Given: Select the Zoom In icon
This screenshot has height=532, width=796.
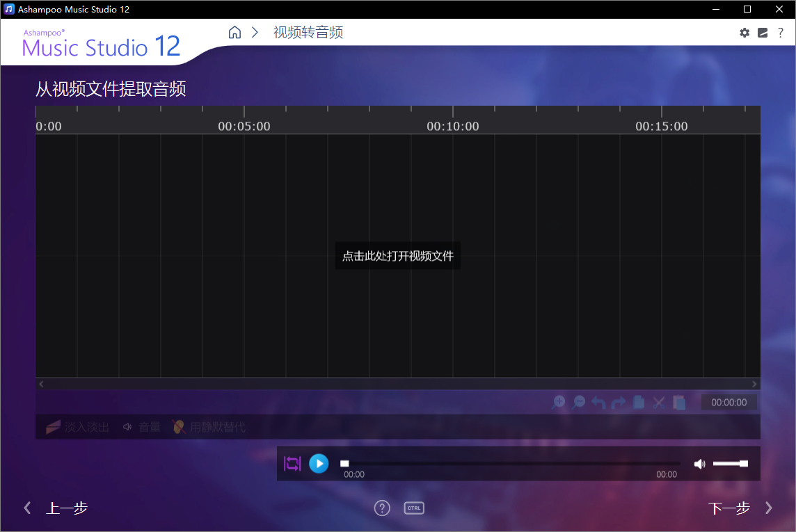Looking at the screenshot, I should 559,402.
